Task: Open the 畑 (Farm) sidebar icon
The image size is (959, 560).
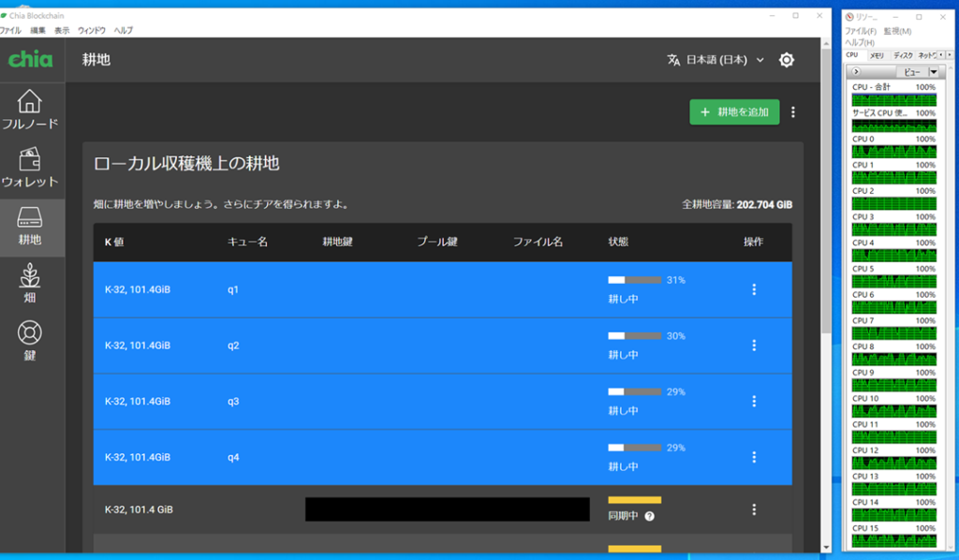Action: pos(29,284)
